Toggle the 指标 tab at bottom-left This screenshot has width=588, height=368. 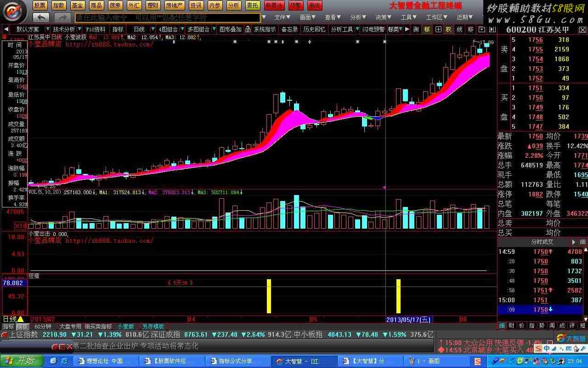(x=8, y=326)
